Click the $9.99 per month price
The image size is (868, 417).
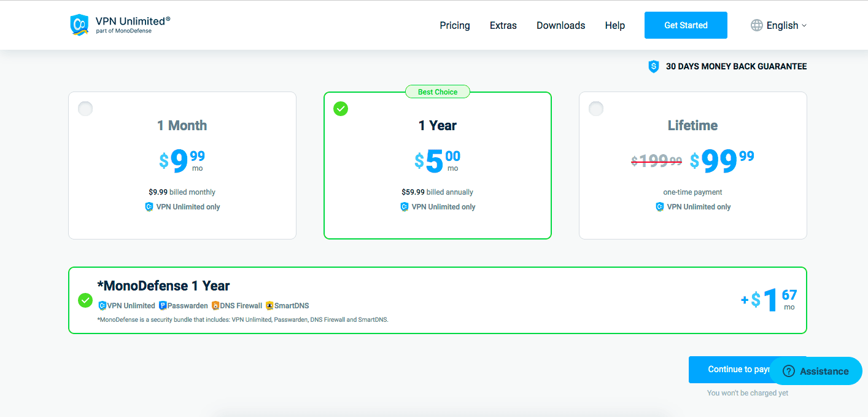182,161
